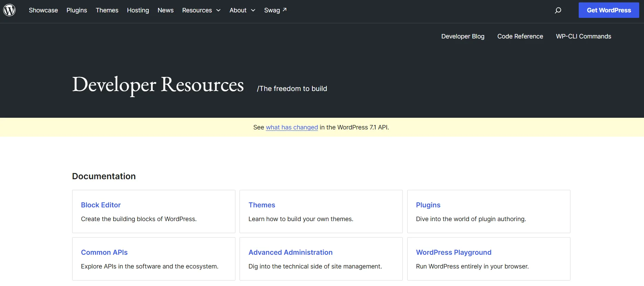This screenshot has width=644, height=286.
Task: Follow the 'what has changed' link
Action: [x=292, y=127]
